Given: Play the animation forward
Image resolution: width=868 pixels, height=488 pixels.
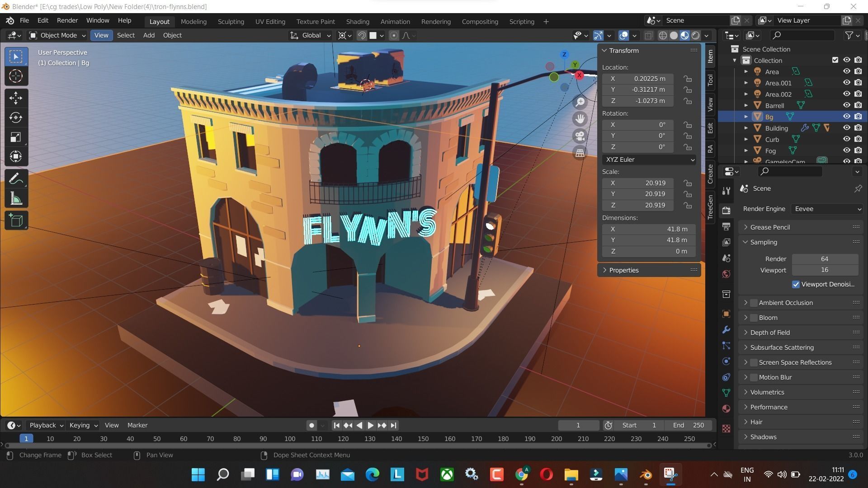Looking at the screenshot, I should [370, 425].
